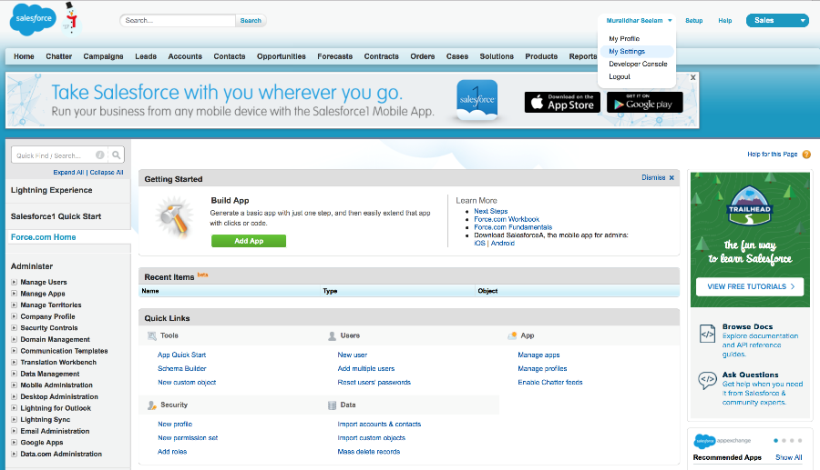Open the Muralidhar Seelam user menu
Viewport: 820px width, 470px height.
639,20
